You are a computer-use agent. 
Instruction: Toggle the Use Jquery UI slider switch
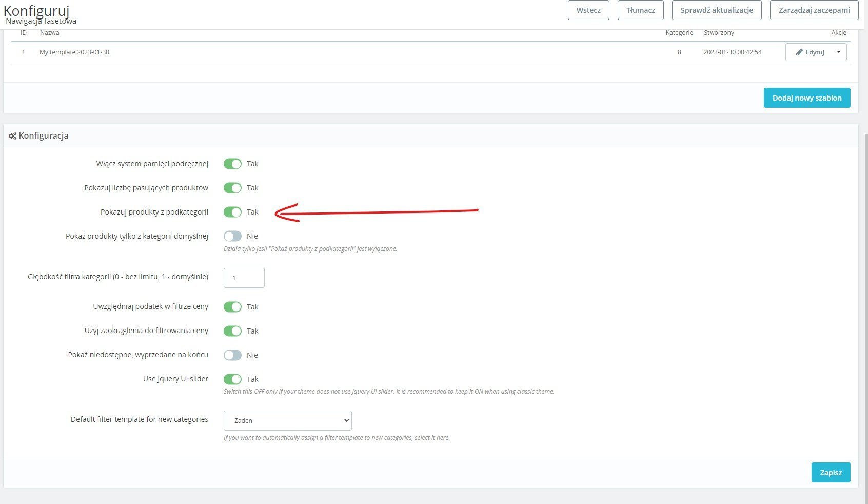pos(232,379)
